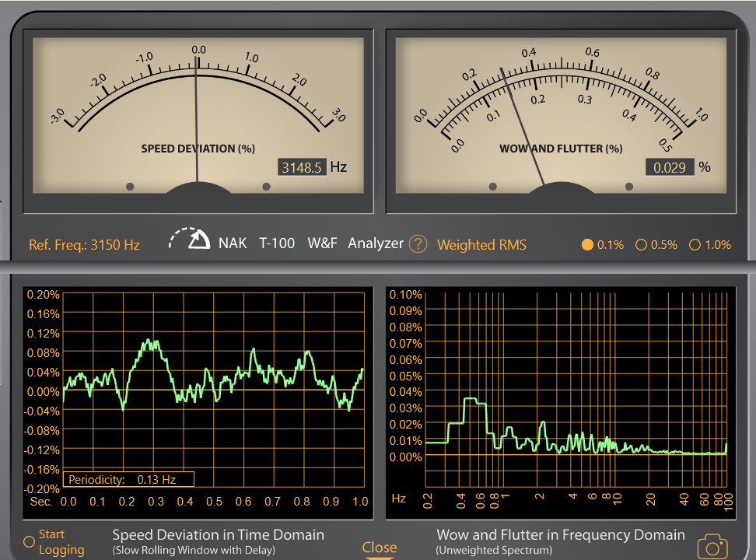
Task: Click the left screw on Wow and Flutter meter
Action: (492, 187)
